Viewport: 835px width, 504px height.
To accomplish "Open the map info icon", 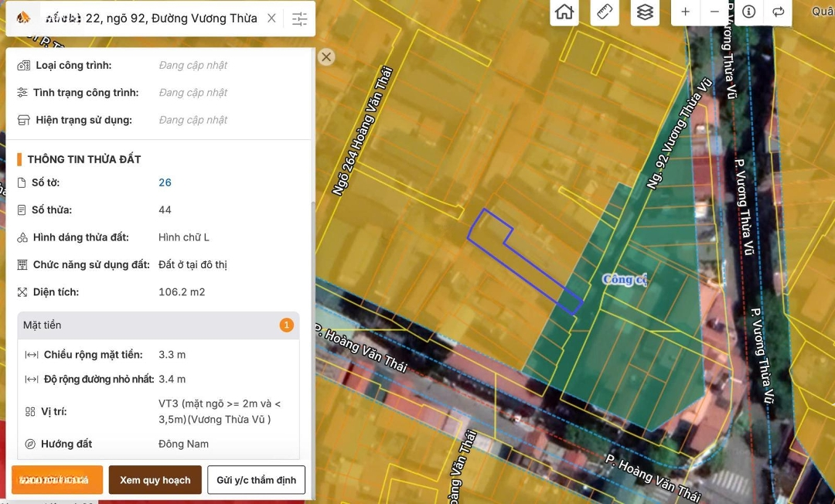I will point(748,12).
